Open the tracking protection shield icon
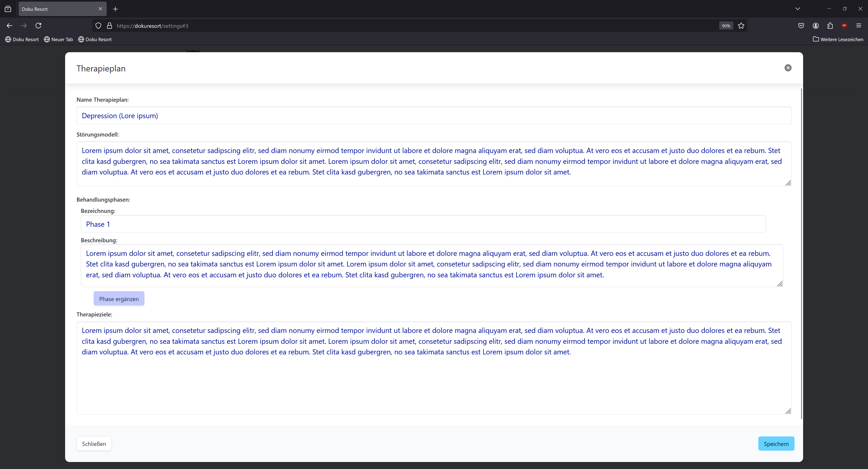The height and width of the screenshot is (469, 868). pyautogui.click(x=98, y=26)
